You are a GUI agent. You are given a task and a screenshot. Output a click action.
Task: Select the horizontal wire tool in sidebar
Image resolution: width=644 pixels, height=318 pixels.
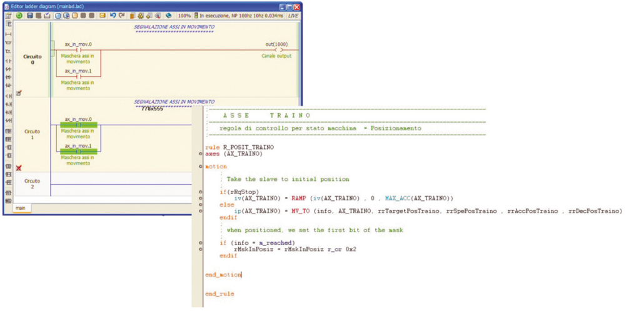pos(8,34)
